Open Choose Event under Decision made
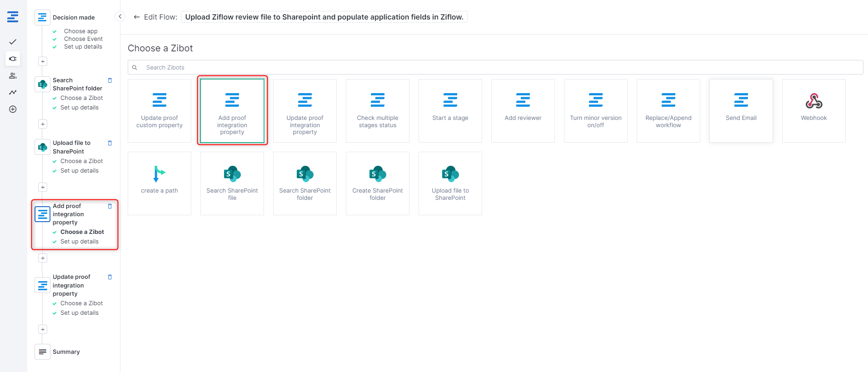Viewport: 868px width, 372px height. point(83,39)
